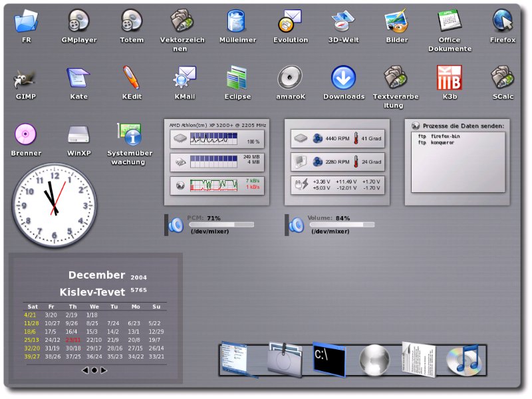The height and width of the screenshot is (399, 532).
Task: Launch Textverarbeitung word processor icon
Action: tap(396, 77)
